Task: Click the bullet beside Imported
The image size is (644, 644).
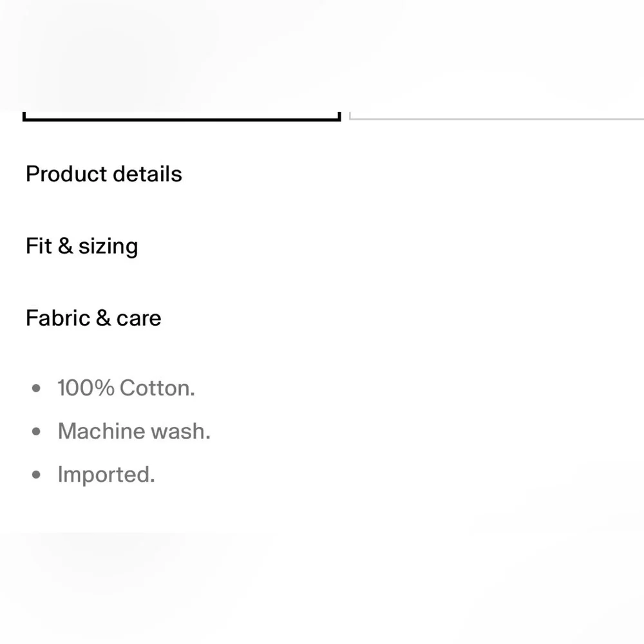Action: tap(36, 475)
